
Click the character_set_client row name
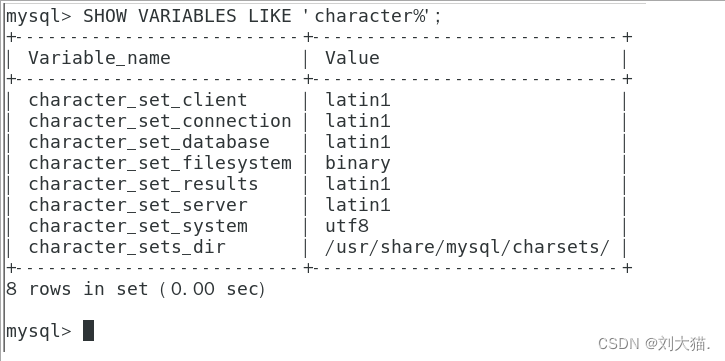(x=138, y=100)
